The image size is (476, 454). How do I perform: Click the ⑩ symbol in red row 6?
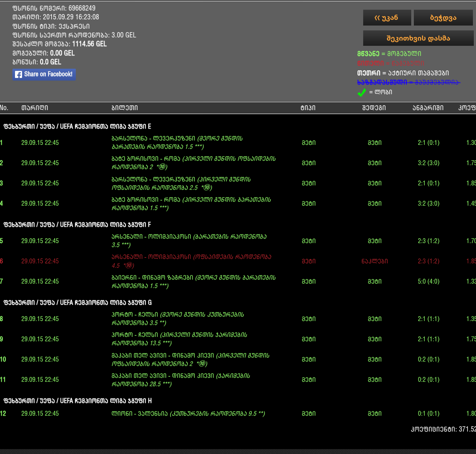pyautogui.click(x=128, y=266)
